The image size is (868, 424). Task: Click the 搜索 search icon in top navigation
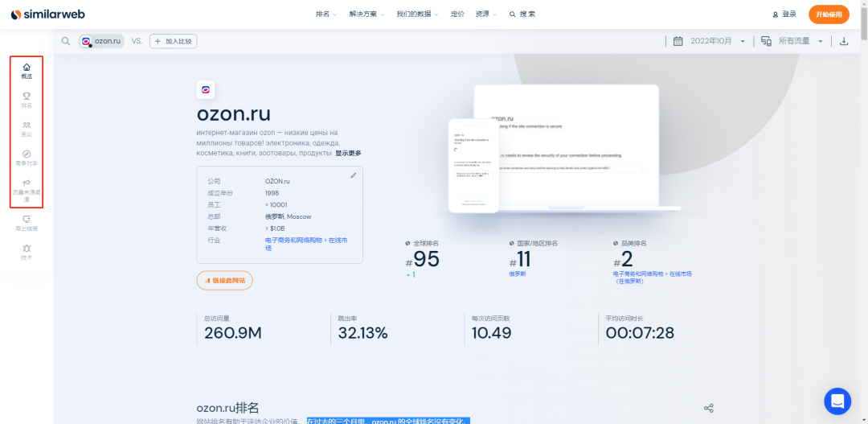(513, 14)
